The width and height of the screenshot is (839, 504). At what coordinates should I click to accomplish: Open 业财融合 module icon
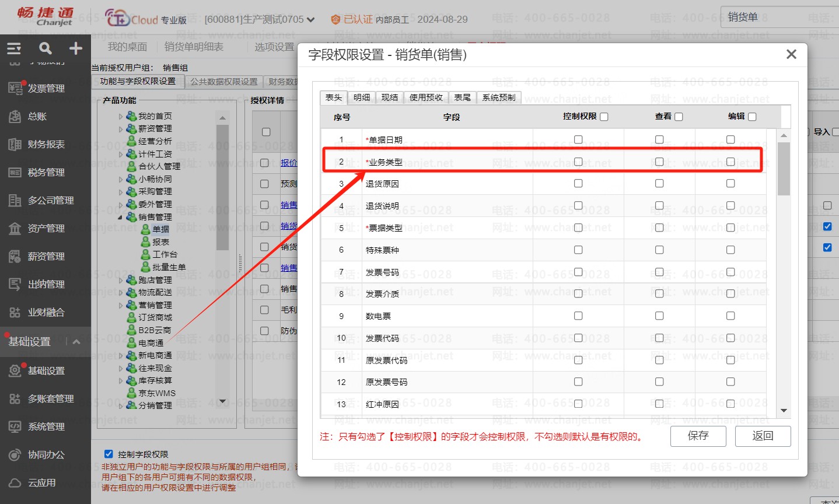coord(15,312)
